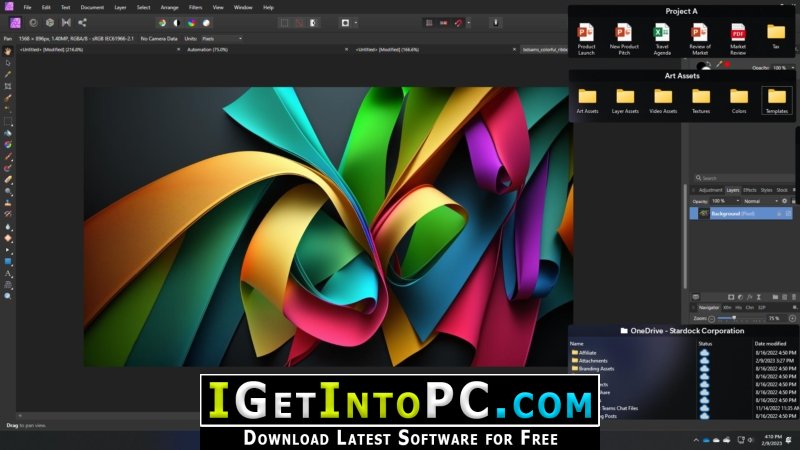Select the Artistic Text tool
Image resolution: width=800 pixels, height=450 pixels.
pos(8,273)
